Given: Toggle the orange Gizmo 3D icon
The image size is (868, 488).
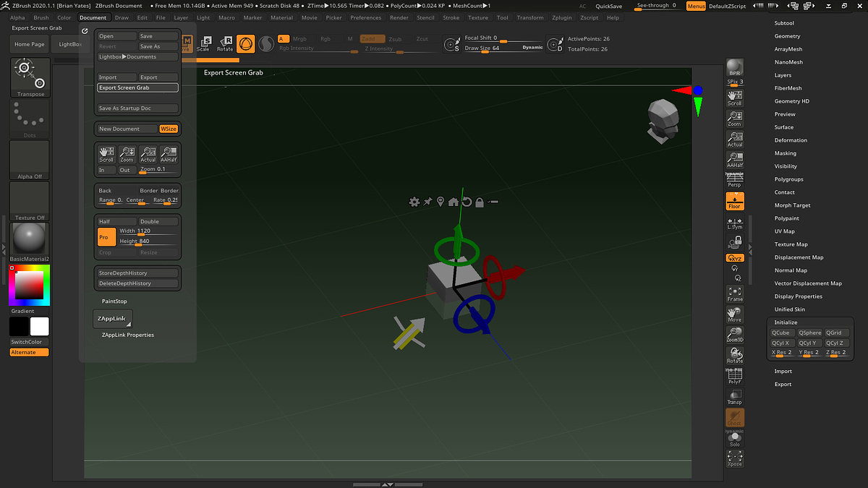Looking at the screenshot, I should [x=246, y=44].
